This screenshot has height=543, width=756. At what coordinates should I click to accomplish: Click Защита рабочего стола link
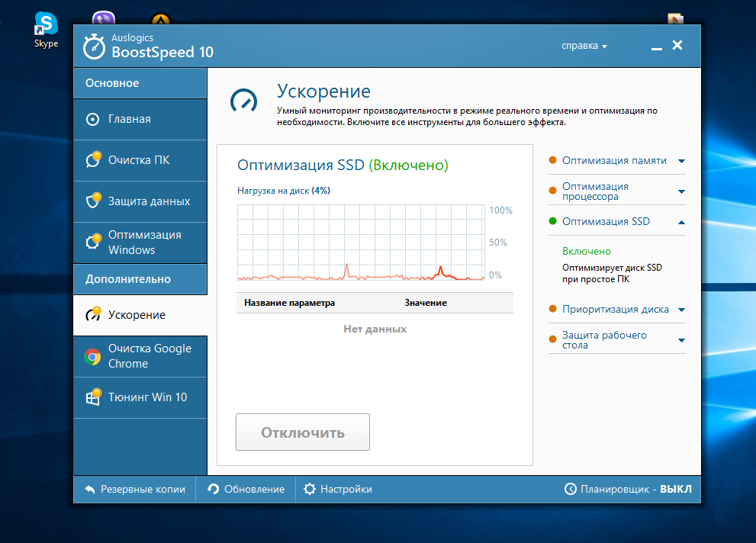(x=604, y=340)
